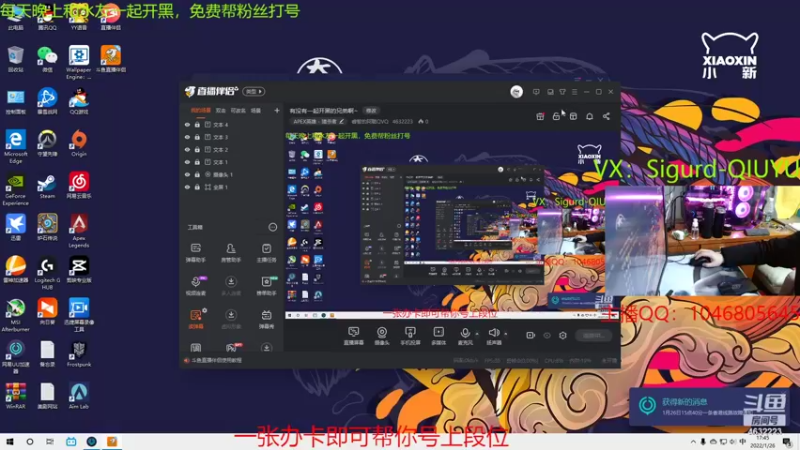Screen dimensions: 800x450
Task: Open user avatar in title bar
Action: pos(516,92)
